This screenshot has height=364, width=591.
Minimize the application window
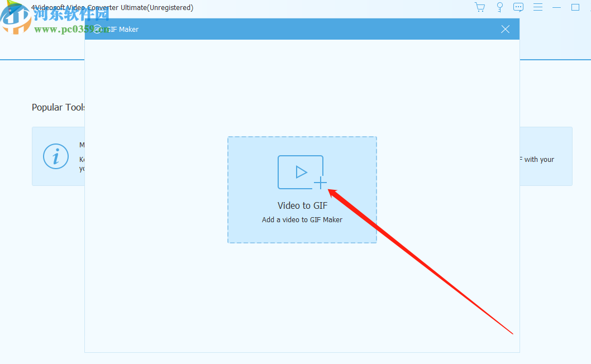(x=556, y=7)
